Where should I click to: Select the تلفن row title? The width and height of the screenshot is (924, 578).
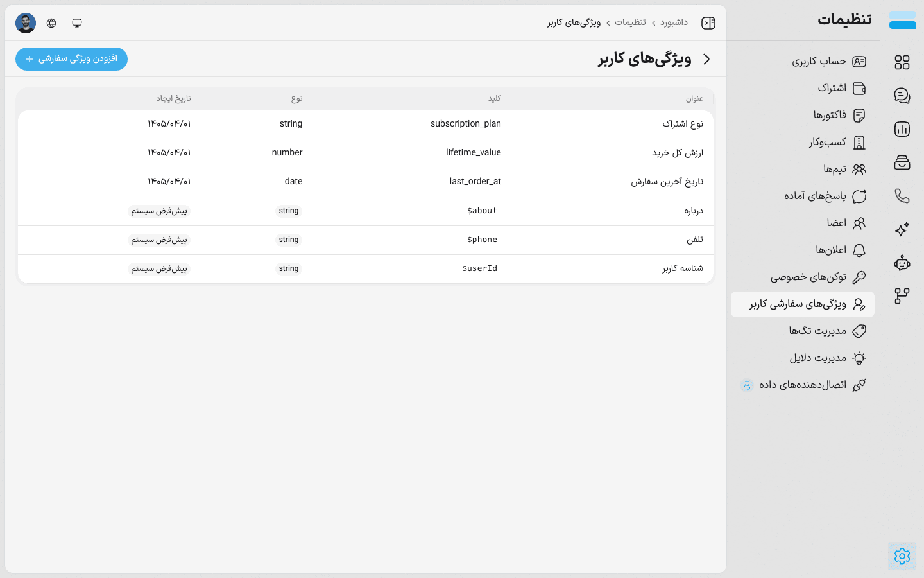[695, 240]
